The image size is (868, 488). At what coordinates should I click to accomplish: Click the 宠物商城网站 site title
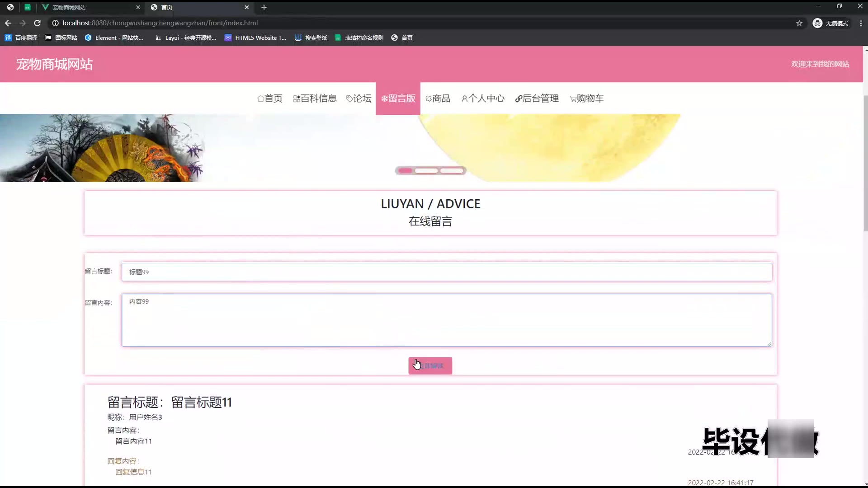tap(55, 64)
